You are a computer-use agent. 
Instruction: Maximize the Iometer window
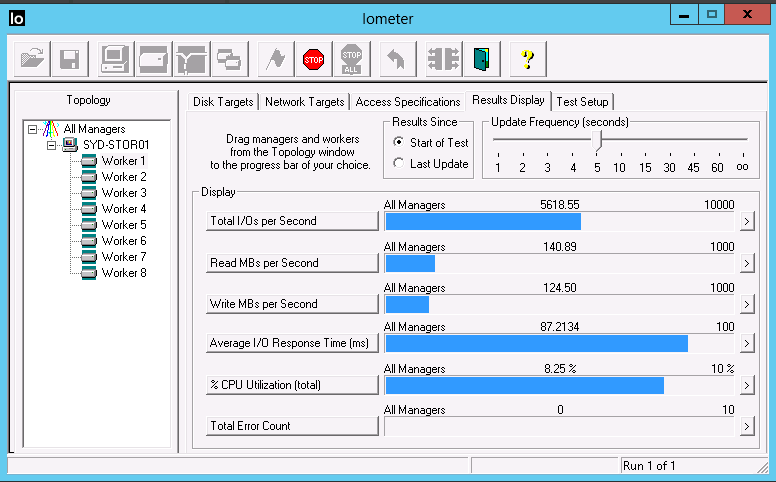tap(712, 15)
